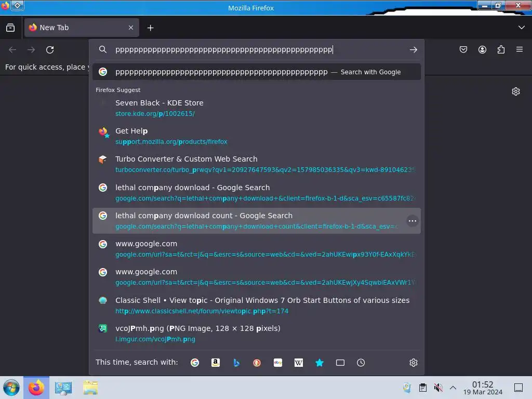The image size is (532, 399).
Task: Close the New Tab tab
Action: tap(130, 28)
